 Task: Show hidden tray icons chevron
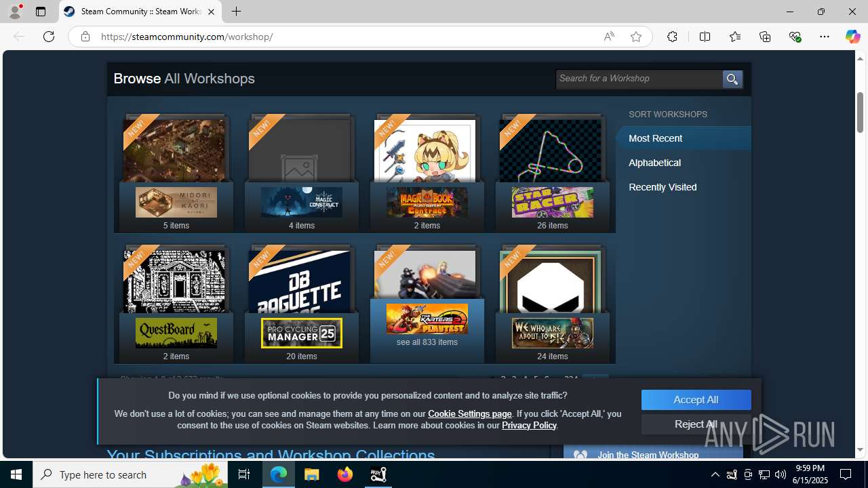tap(715, 474)
